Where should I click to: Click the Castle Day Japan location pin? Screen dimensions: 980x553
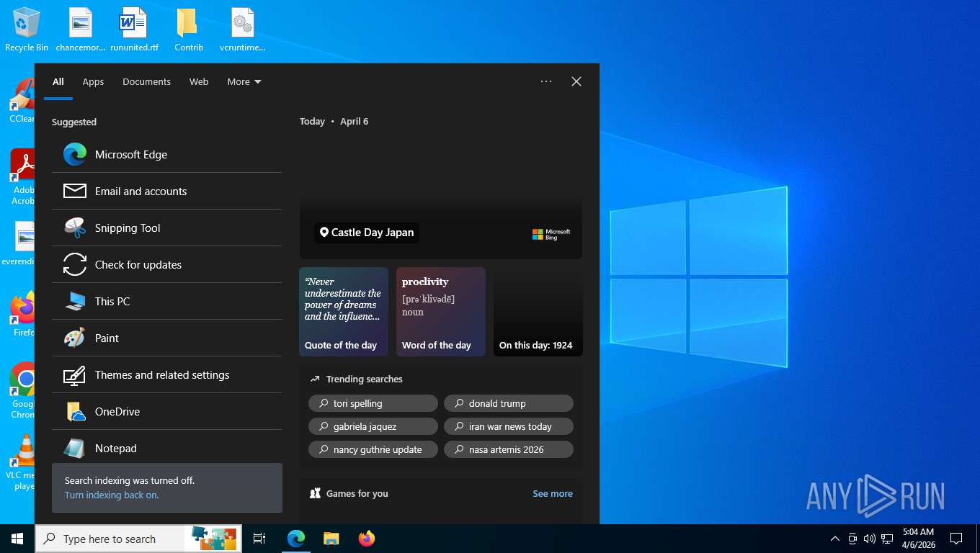pos(324,233)
